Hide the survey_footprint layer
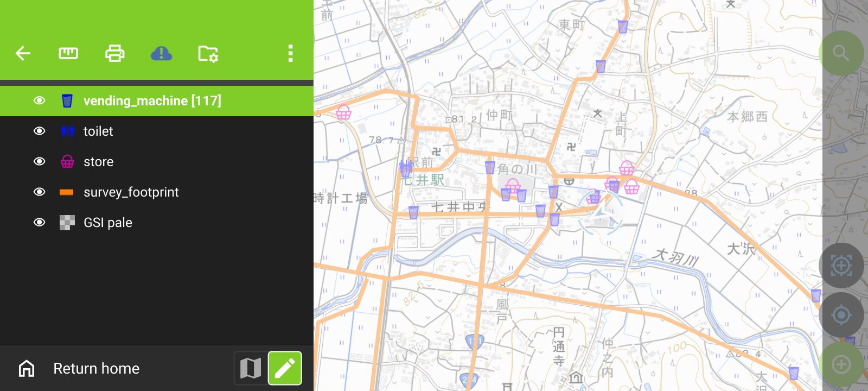 coord(39,192)
